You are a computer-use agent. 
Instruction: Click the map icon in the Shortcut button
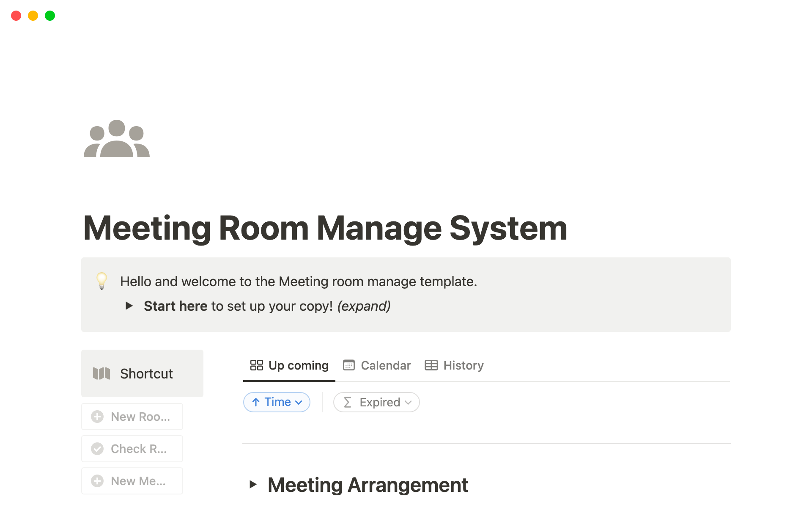click(x=101, y=373)
